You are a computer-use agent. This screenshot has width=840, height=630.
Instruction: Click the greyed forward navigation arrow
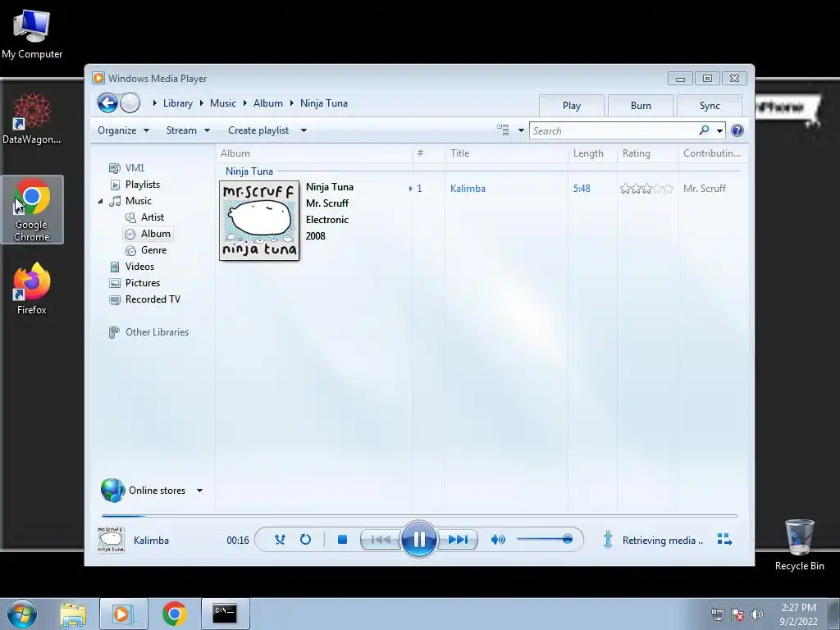click(130, 103)
